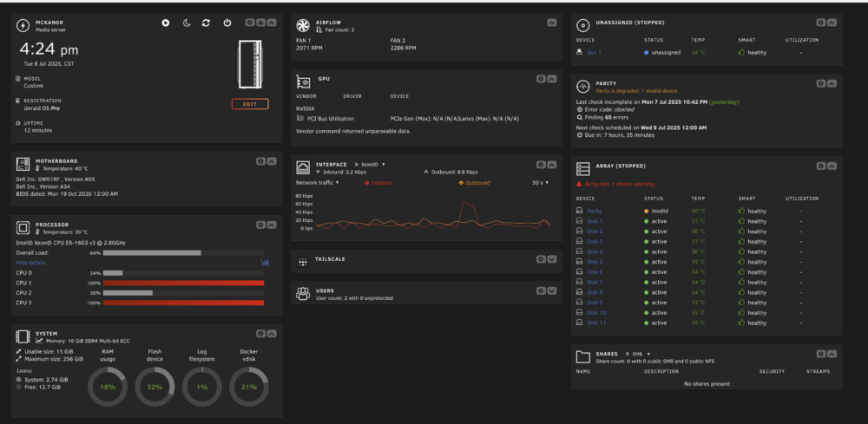Collapse the Unassigned tile

[832, 23]
